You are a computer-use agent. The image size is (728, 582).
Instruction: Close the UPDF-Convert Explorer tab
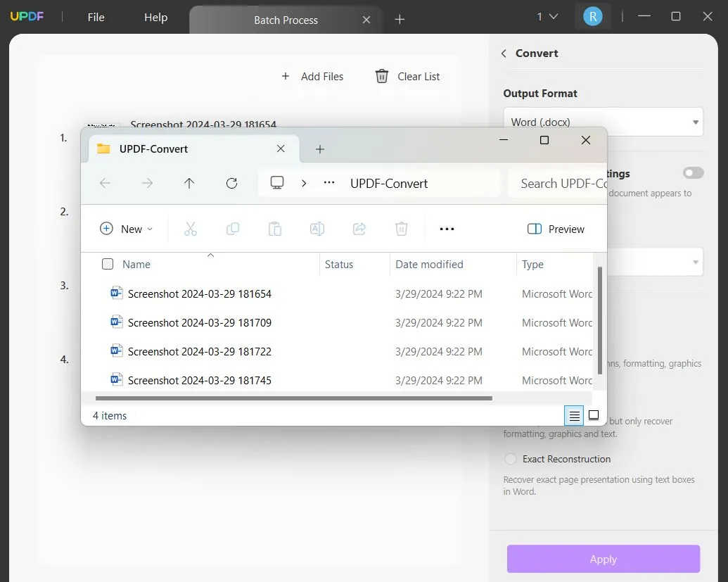[281, 148]
